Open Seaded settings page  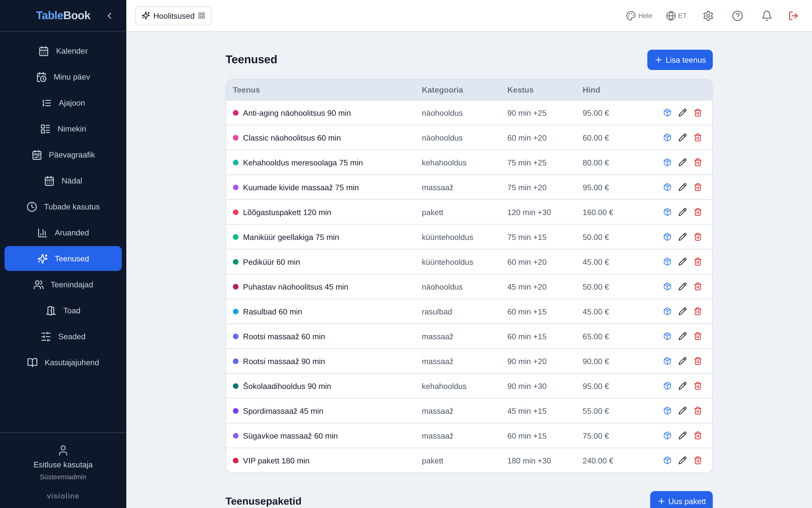click(63, 337)
